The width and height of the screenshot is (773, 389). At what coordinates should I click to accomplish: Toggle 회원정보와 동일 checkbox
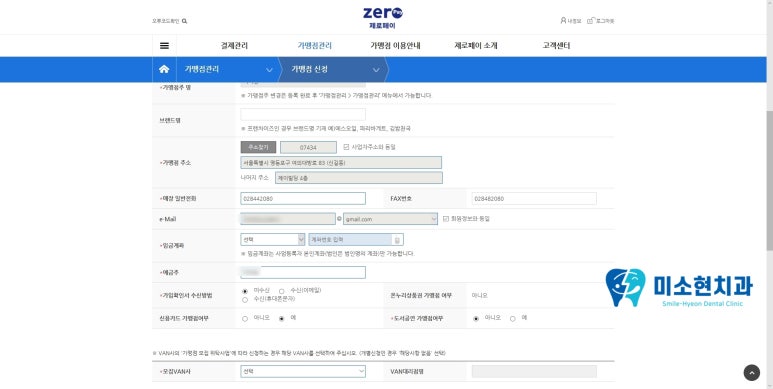coord(446,218)
